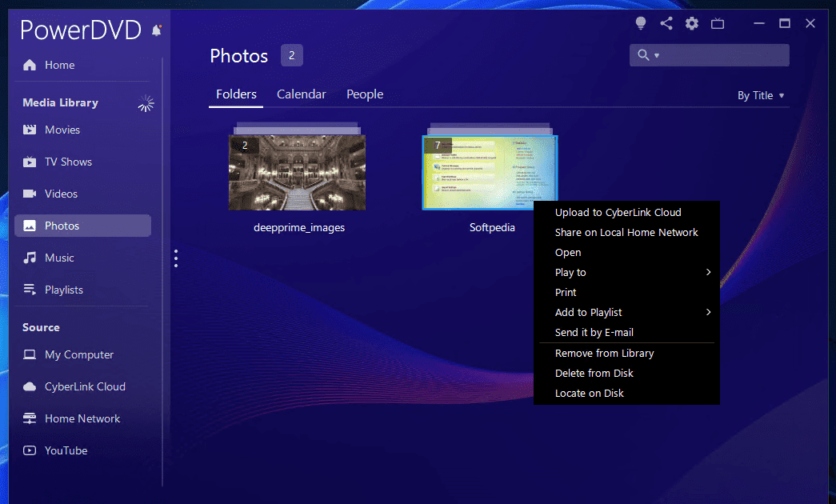The width and height of the screenshot is (836, 504).
Task: Click the Photos picture icon in sidebar
Action: [x=30, y=226]
